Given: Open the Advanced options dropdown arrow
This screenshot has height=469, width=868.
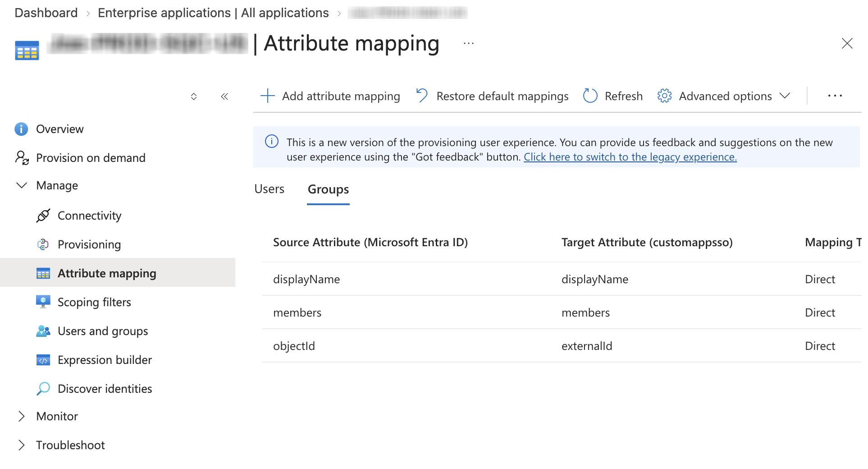Looking at the screenshot, I should click(x=785, y=96).
